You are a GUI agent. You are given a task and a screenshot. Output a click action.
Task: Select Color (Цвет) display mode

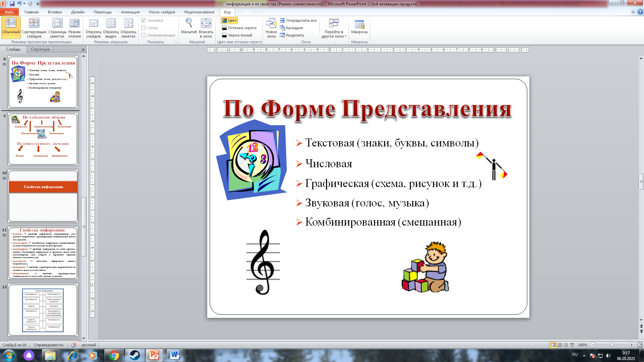pos(229,20)
